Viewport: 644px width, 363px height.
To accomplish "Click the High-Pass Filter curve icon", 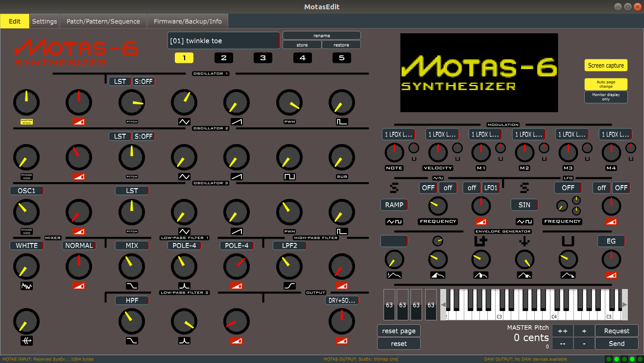I will [289, 286].
